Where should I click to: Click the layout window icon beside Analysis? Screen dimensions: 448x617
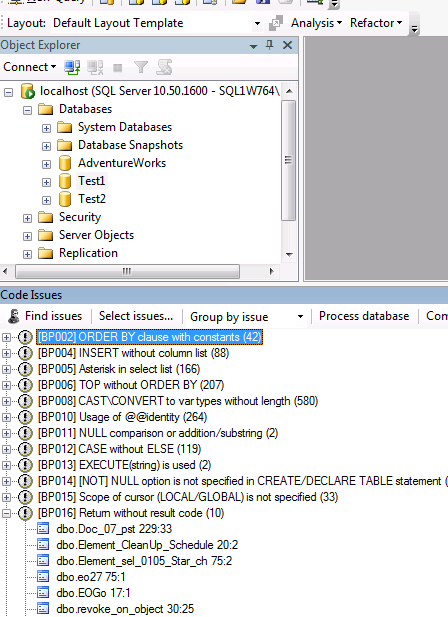276,23
